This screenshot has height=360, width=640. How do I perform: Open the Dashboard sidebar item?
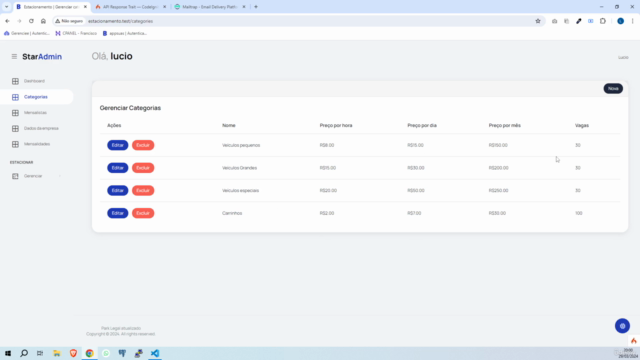coord(34,81)
